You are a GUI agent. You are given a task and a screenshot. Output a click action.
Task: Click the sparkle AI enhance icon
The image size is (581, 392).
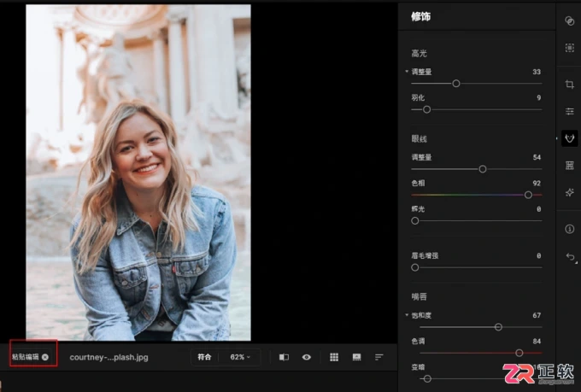[570, 192]
